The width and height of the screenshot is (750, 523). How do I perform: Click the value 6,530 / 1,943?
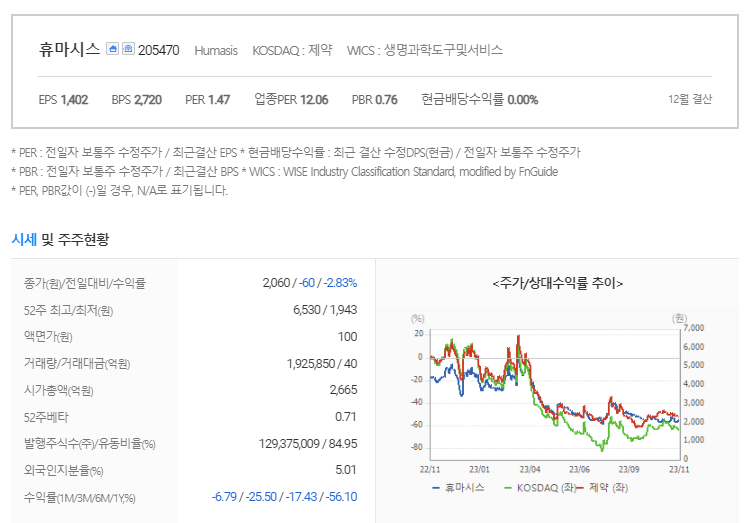click(x=325, y=310)
